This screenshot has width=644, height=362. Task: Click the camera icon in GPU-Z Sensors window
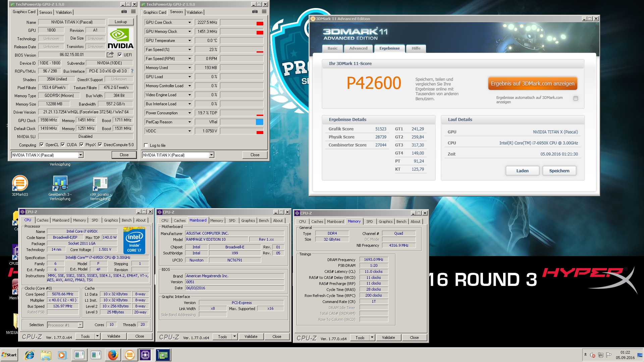[x=255, y=12]
